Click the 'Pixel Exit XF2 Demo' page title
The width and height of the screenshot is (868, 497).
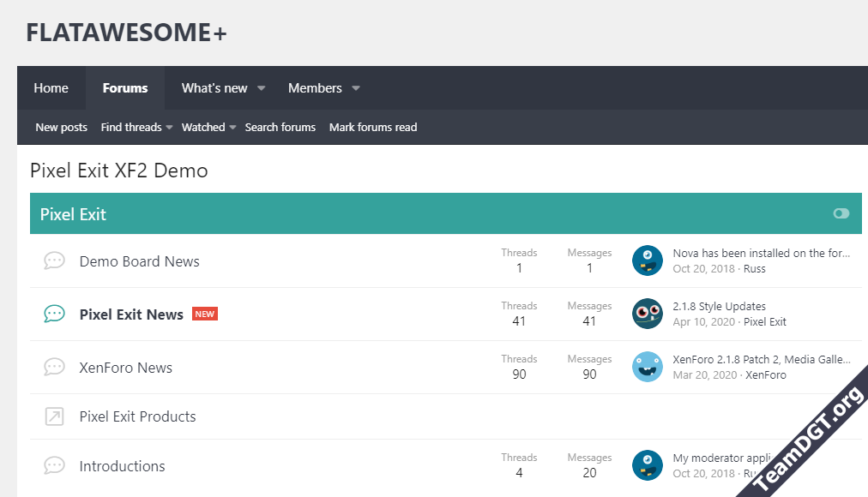[119, 171]
